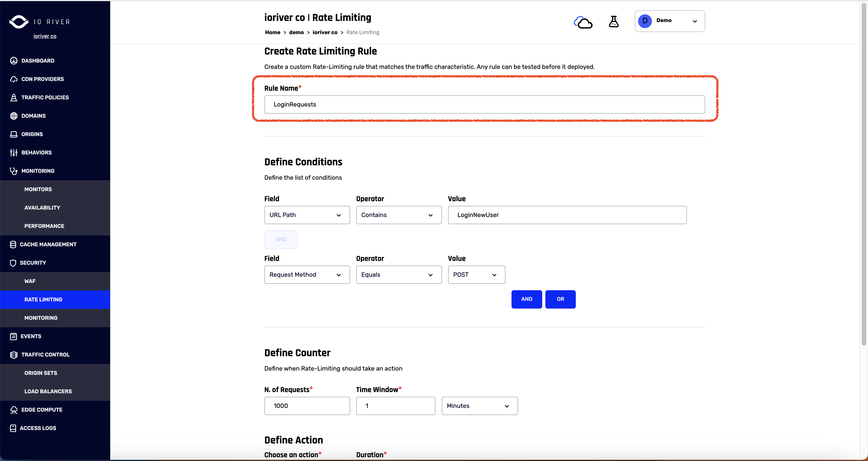Expand the Minutes time unit dropdown
The height and width of the screenshot is (461, 868).
(479, 406)
